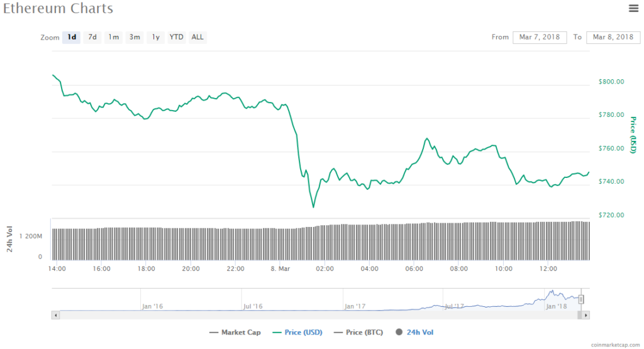The height and width of the screenshot is (349, 644).
Task: Select the 1d zoom range
Action: point(72,37)
